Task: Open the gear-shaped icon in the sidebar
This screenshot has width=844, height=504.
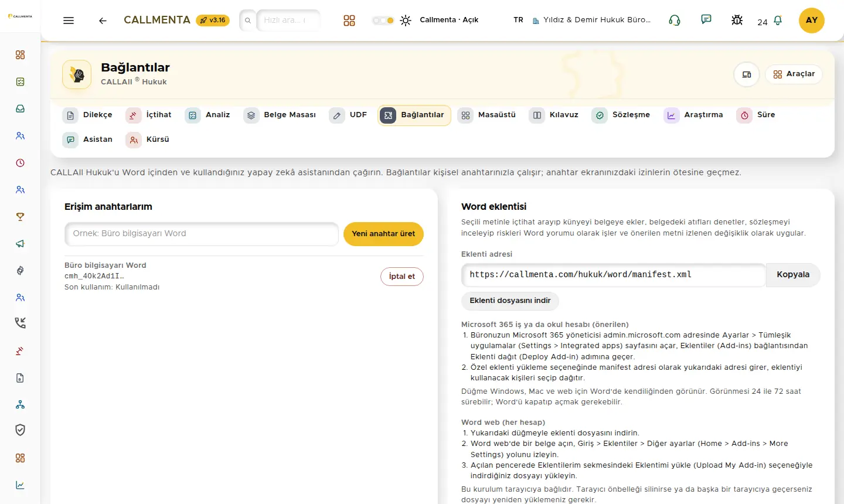Action: click(x=21, y=271)
